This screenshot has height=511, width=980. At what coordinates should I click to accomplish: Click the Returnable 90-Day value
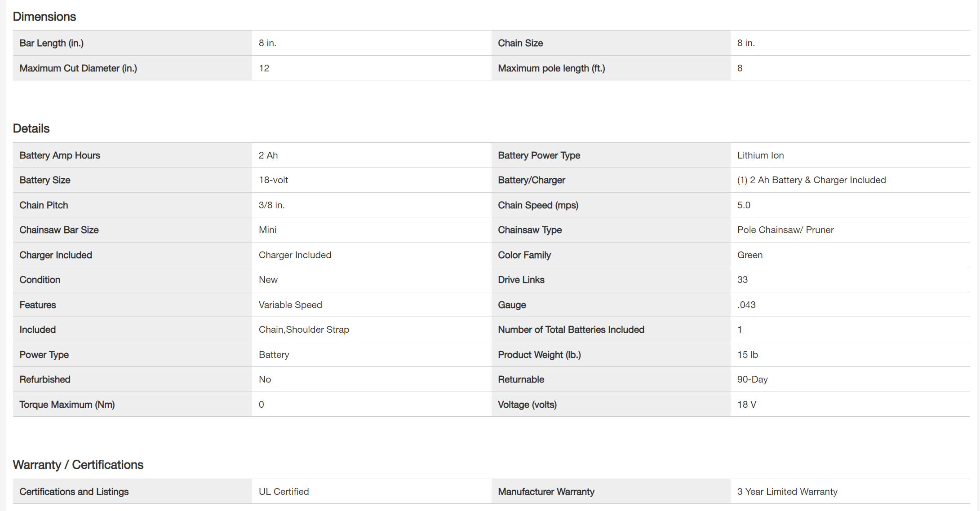point(752,379)
